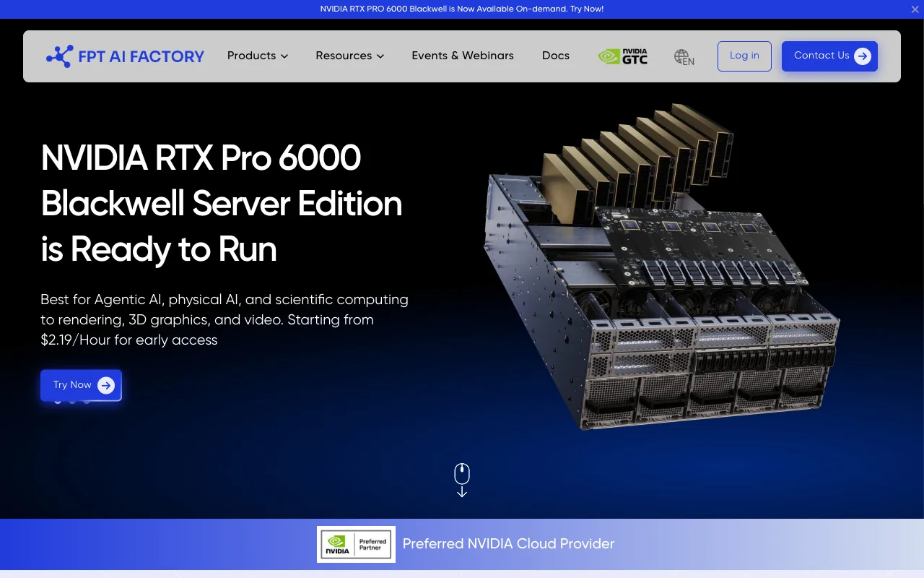Click the NVIDIA Preferred Partner badge
924x578 pixels.
coord(356,544)
